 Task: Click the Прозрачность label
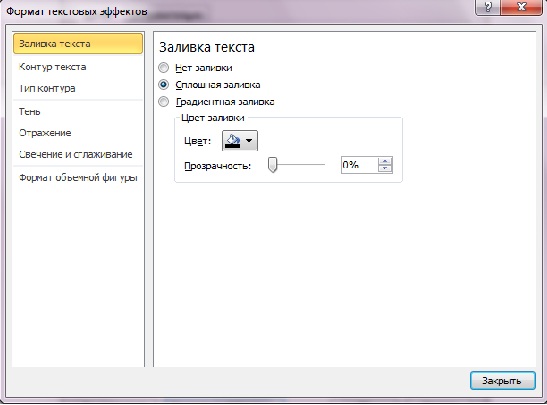pos(218,165)
